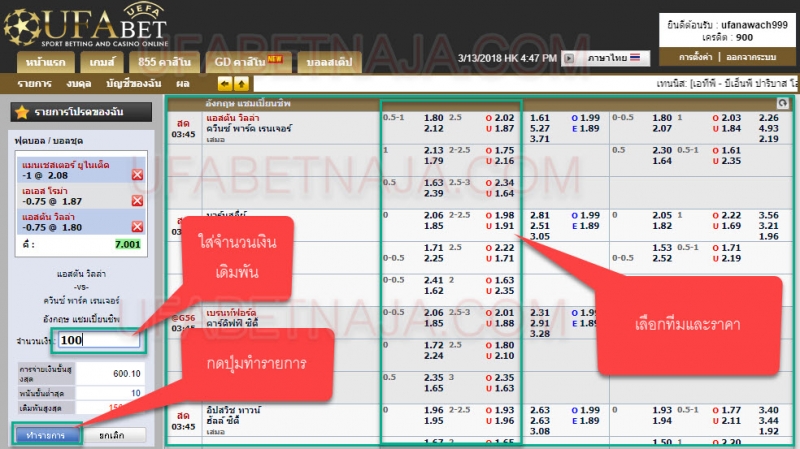Open the GD คาสิโน tab
Viewport: 800px width, 449px height.
[x=248, y=62]
